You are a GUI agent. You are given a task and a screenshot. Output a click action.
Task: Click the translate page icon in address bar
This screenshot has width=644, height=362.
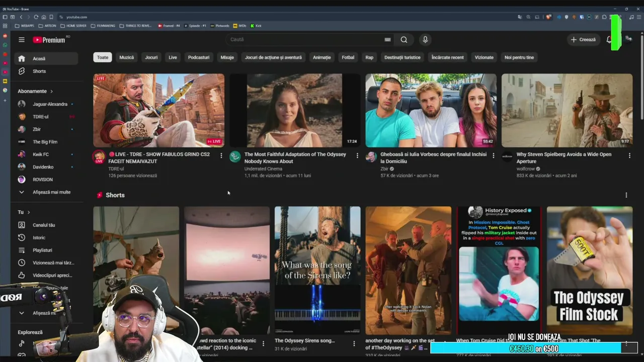[x=520, y=17]
